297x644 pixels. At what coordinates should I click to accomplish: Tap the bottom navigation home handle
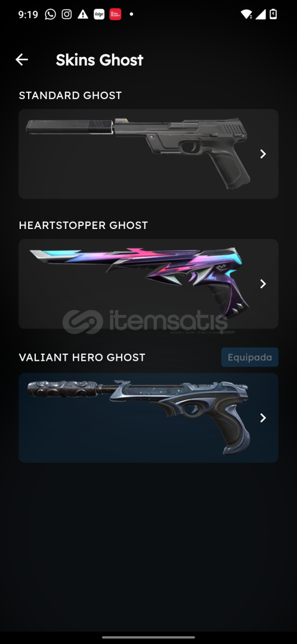148,637
